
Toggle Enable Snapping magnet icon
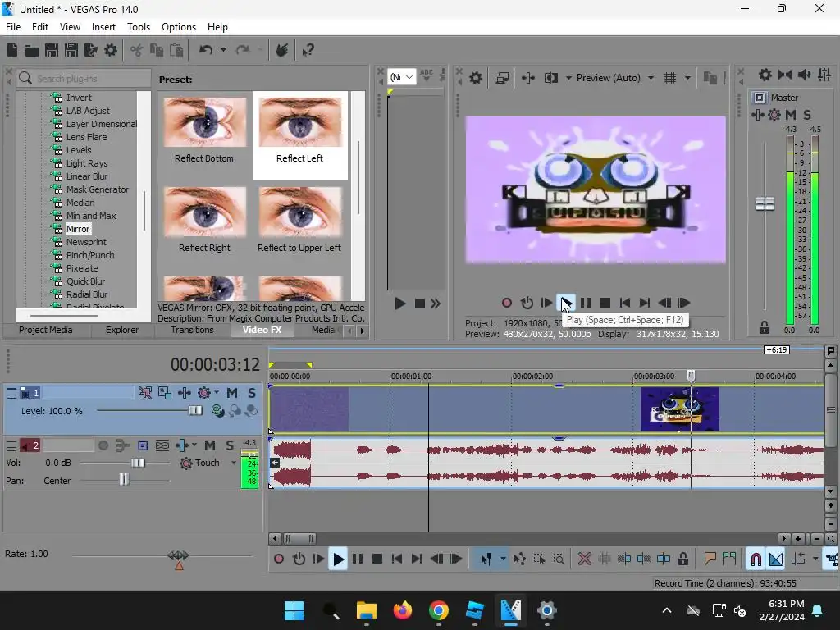[x=756, y=559]
